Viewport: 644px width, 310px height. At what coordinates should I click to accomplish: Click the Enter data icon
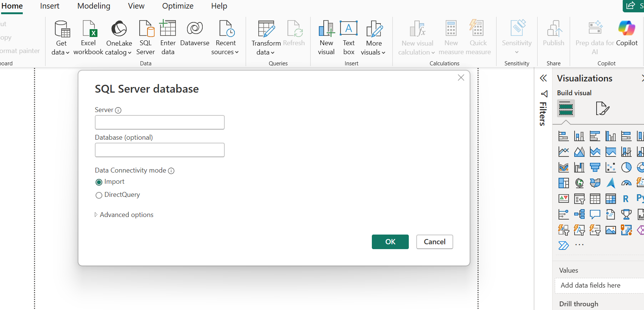pyautogui.click(x=168, y=29)
